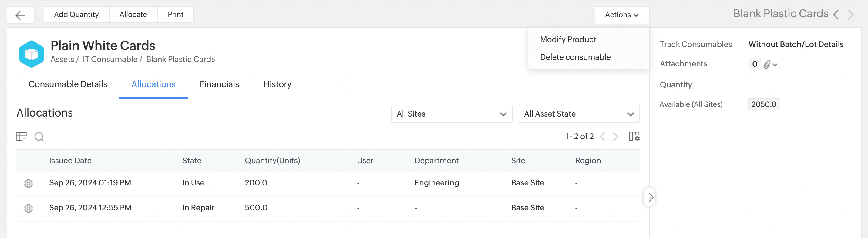Select Modify Product from Actions menu

click(568, 39)
